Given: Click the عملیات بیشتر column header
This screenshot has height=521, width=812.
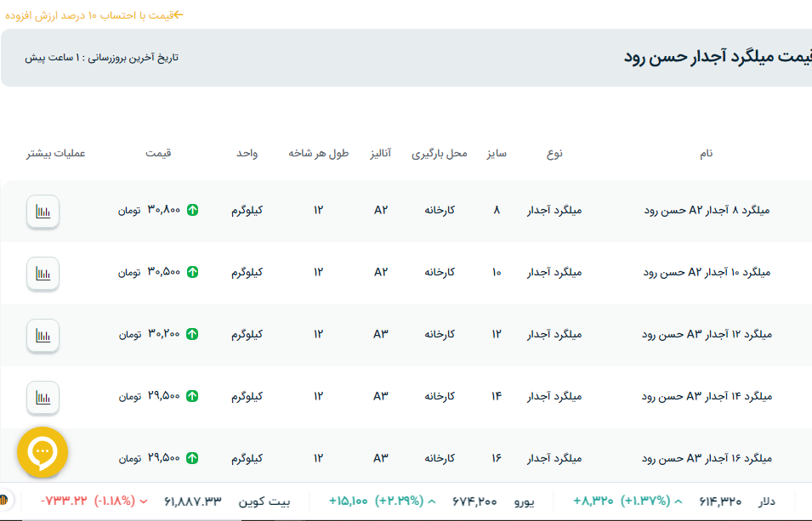Looking at the screenshot, I should [56, 154].
